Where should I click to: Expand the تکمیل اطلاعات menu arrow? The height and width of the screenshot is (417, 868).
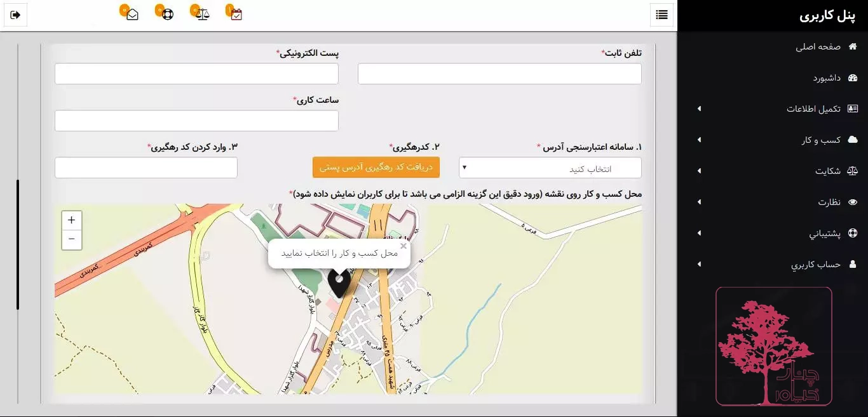(699, 109)
